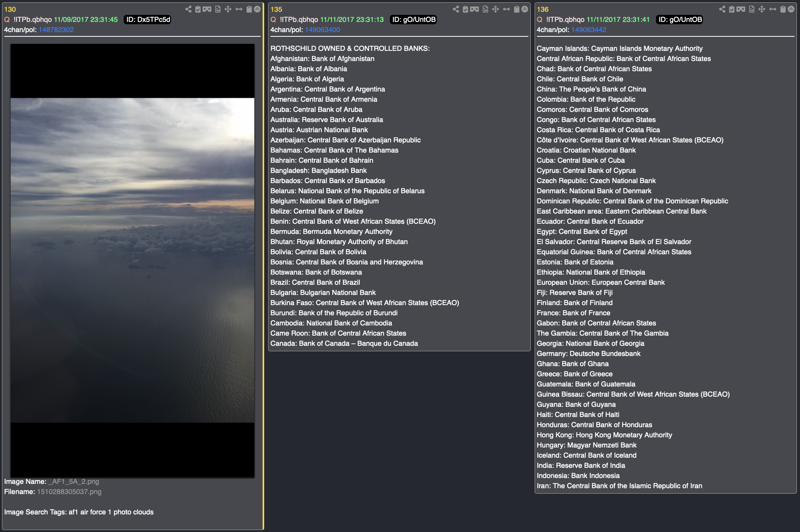800x532 pixels.
Task: Click the line Brazil: Central Bank of Brazil
Action: tap(315, 282)
